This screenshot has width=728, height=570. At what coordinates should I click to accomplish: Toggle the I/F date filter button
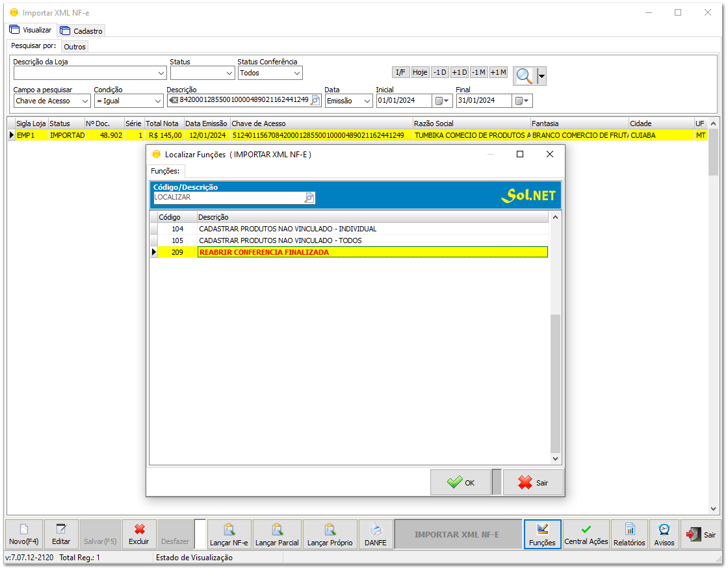pos(400,72)
